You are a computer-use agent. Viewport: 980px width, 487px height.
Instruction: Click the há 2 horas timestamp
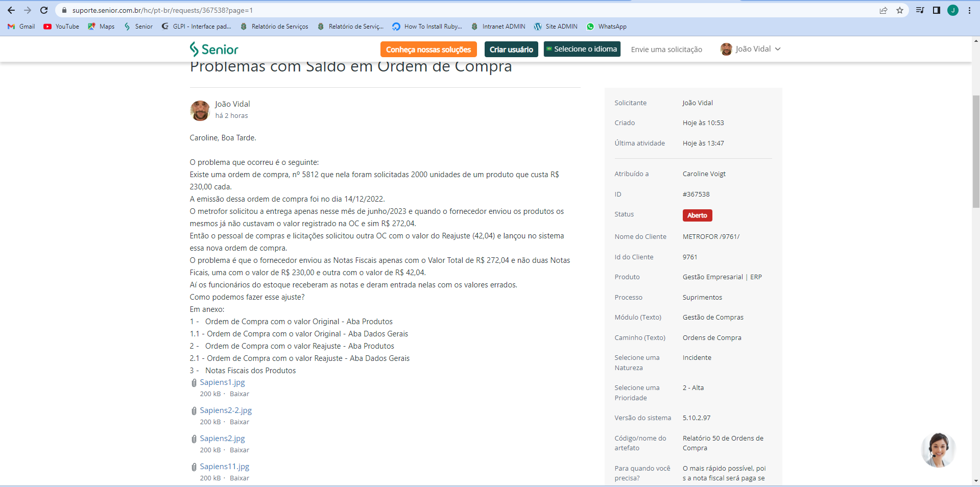point(231,116)
